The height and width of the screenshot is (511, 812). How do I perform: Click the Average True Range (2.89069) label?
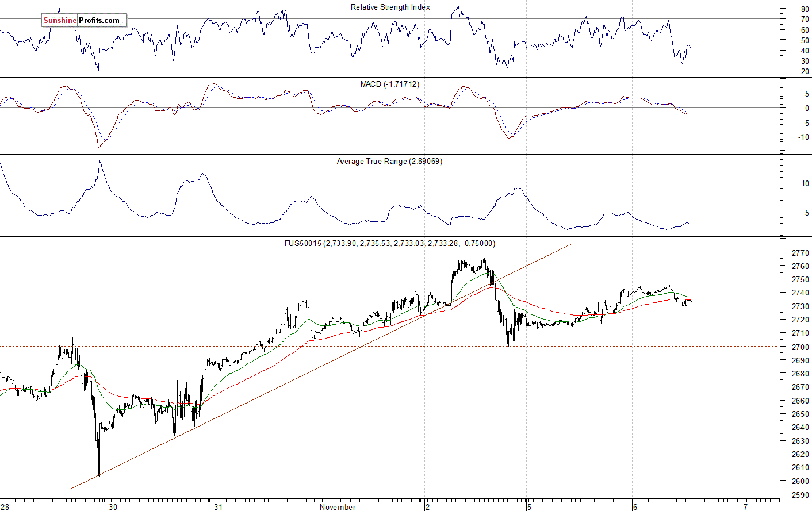(389, 162)
